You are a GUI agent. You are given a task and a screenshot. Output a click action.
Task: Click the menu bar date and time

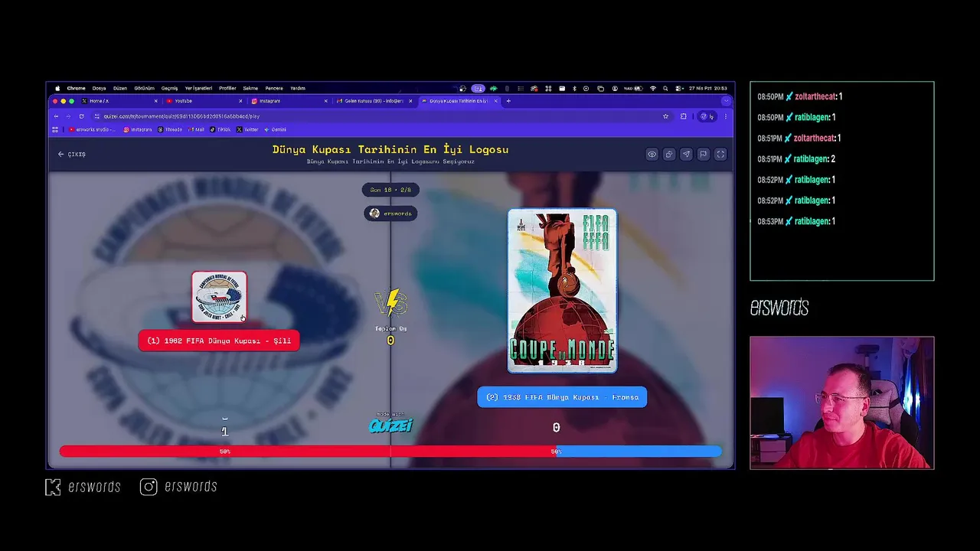[x=709, y=88]
